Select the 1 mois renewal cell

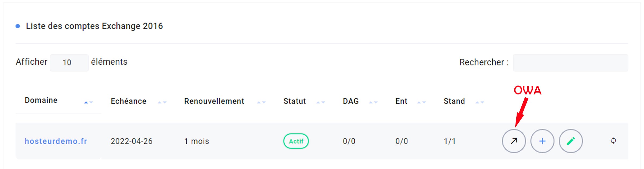point(196,141)
